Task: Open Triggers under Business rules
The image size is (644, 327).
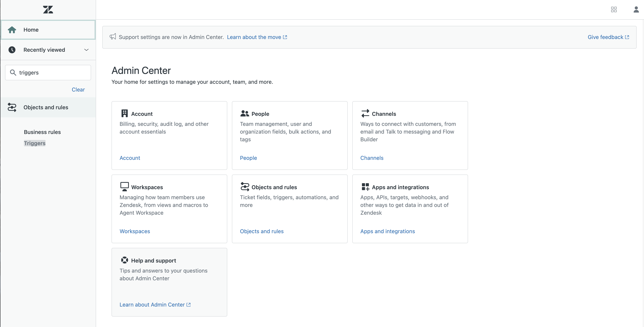Action: coord(35,143)
